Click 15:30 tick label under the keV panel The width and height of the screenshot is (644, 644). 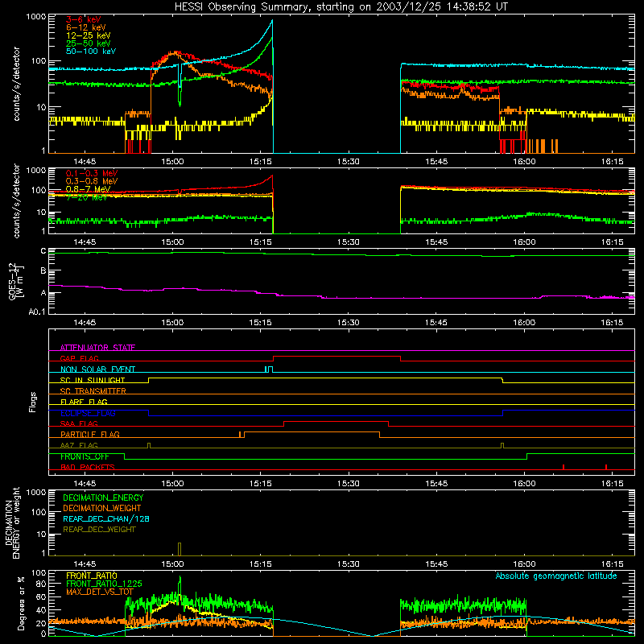[x=349, y=162]
